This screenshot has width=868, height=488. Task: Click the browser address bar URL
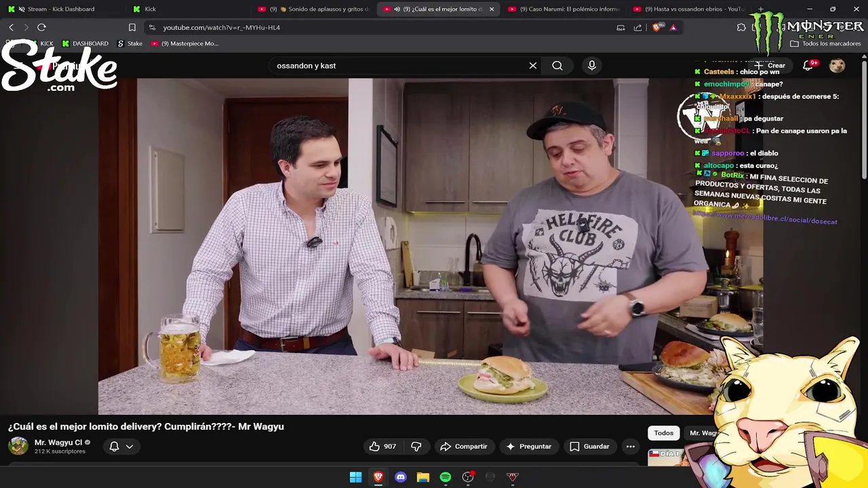(x=221, y=28)
